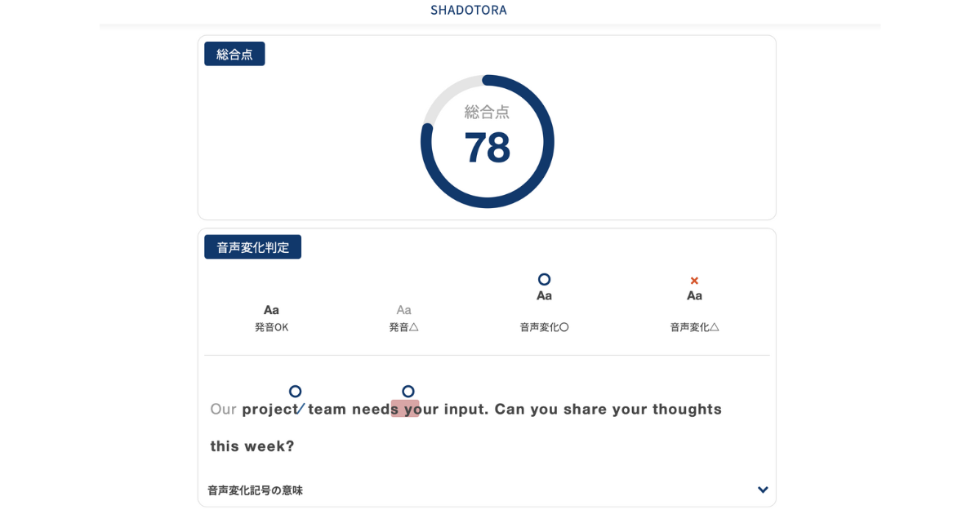Image resolution: width=980 pixels, height=514 pixels.
Task: Click the 発音OK legend label
Action: tap(271, 327)
